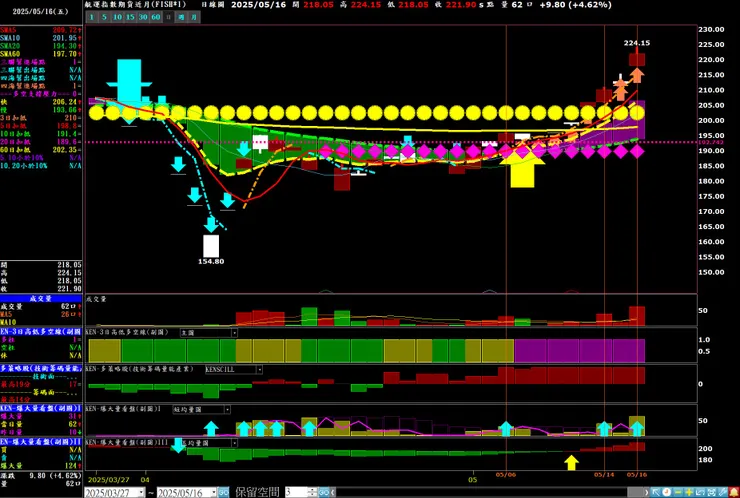Click the SMA20 indicator row in left panel

[41, 46]
